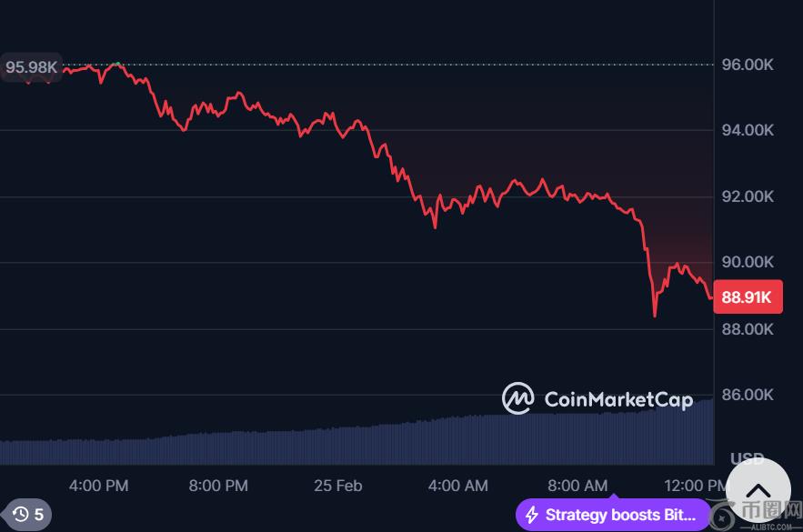Click the lightning bolt news icon
803x532 pixels.
[530, 515]
